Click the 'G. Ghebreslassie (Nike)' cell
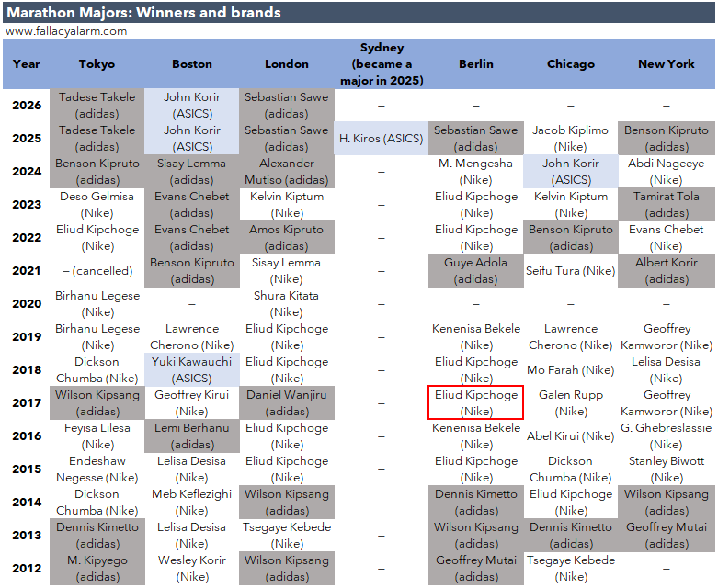Viewport: 718px width, 588px height. (x=667, y=436)
